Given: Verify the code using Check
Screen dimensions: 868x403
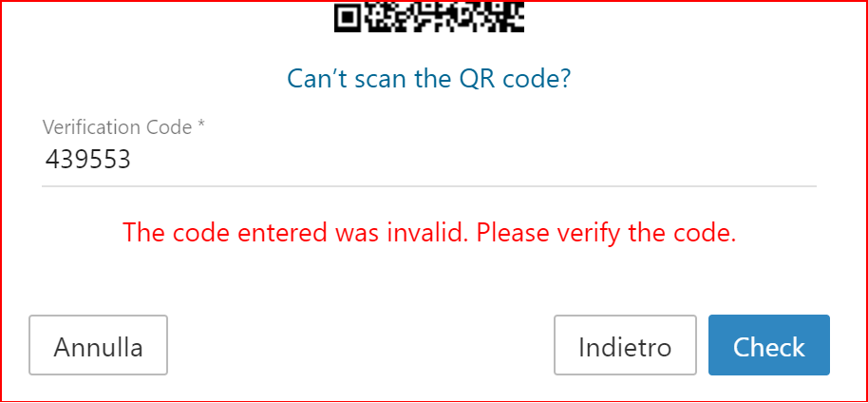Looking at the screenshot, I should tap(769, 345).
